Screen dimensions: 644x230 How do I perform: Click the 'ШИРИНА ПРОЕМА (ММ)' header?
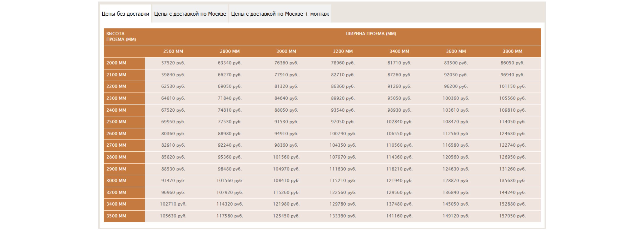point(371,34)
